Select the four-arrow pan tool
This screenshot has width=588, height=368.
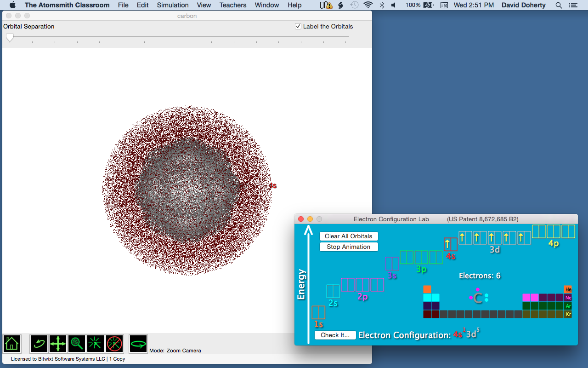click(x=58, y=344)
